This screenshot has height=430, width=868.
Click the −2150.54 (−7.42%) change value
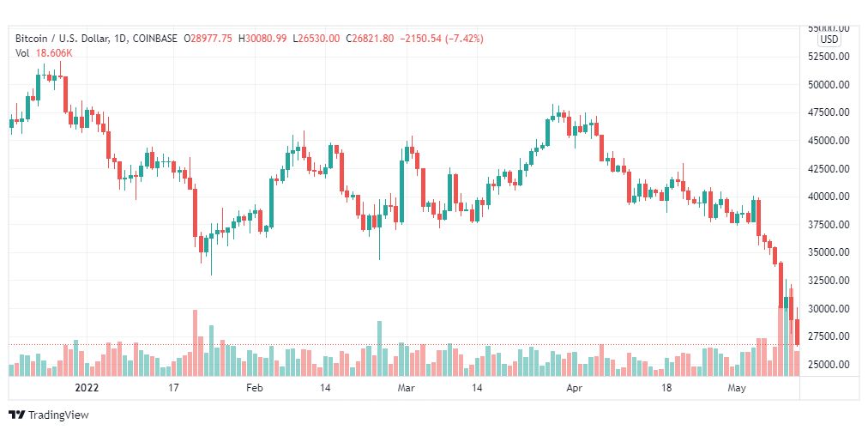click(x=441, y=39)
